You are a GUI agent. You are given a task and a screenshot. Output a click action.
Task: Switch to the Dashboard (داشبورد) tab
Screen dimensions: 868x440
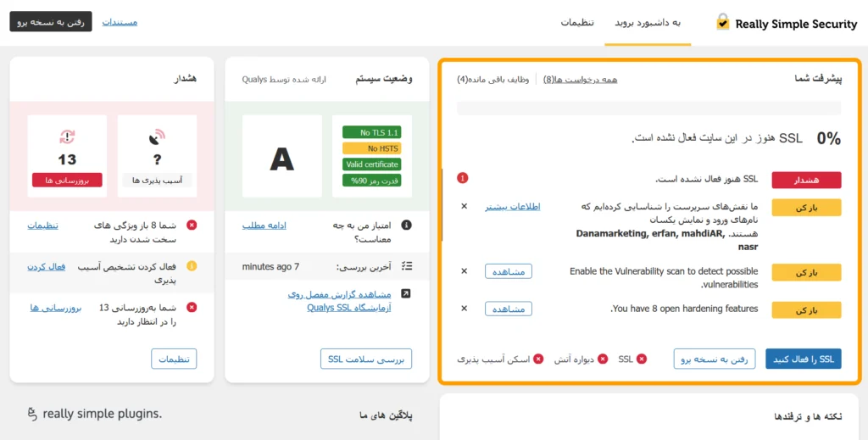648,23
